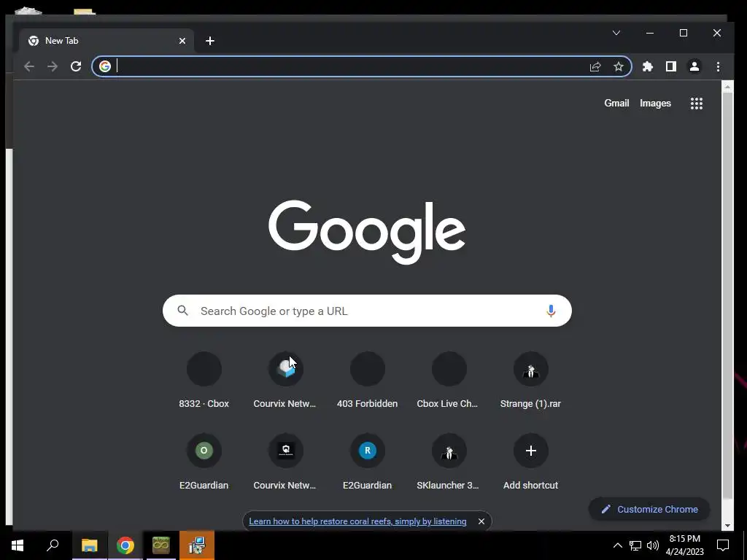Open the taskbar clock and date
The image size is (747, 560).
coord(684,545)
